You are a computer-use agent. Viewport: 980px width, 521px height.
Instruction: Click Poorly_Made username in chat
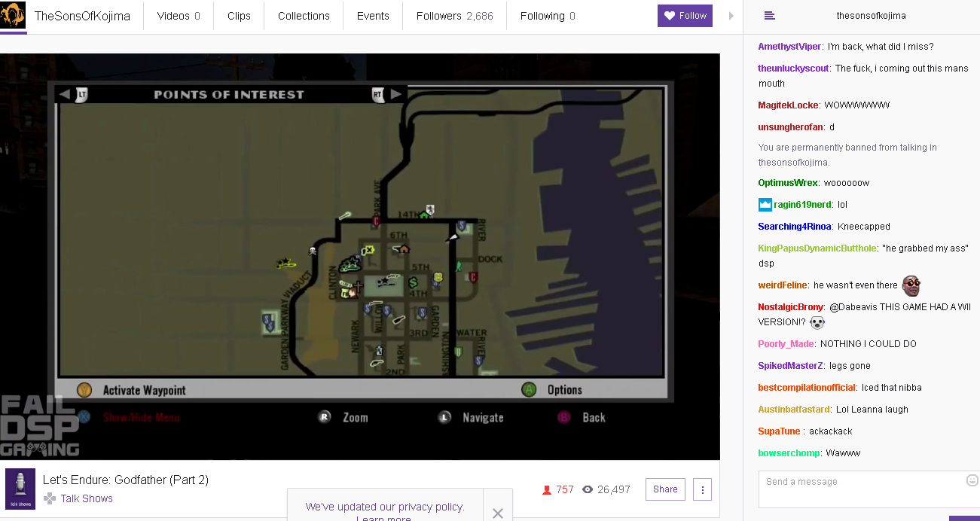(x=786, y=344)
